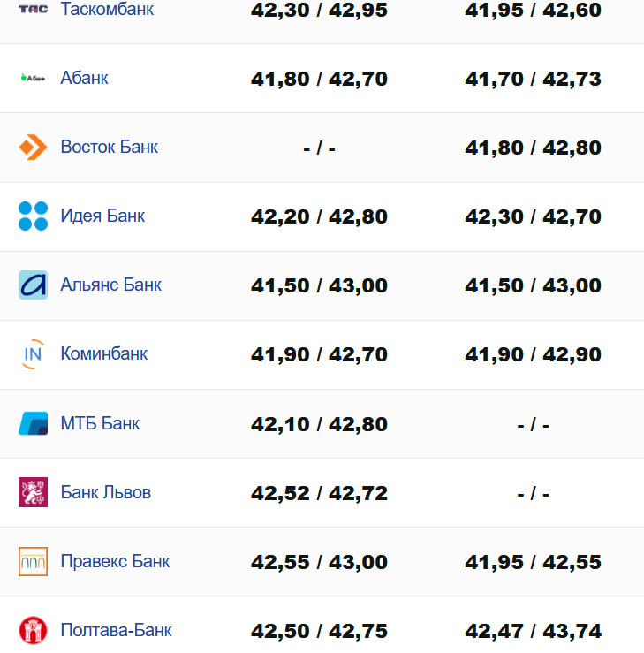Click the Таскомбанк TAC logo icon
This screenshot has height=653, width=644.
[33, 10]
